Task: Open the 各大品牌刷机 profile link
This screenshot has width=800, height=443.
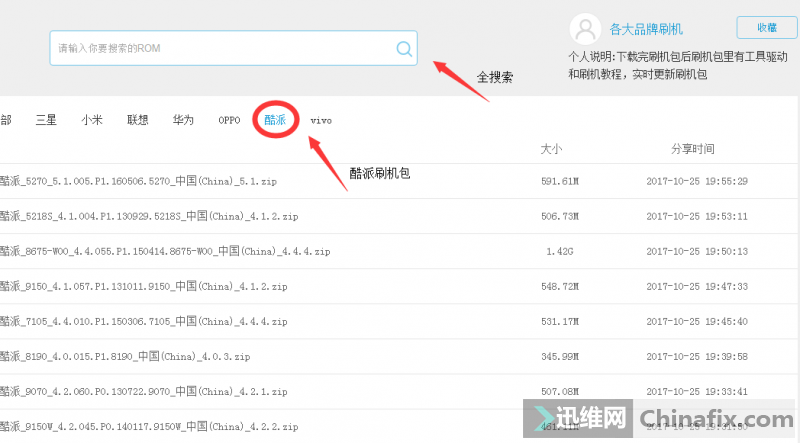Action: pyautogui.click(x=646, y=29)
